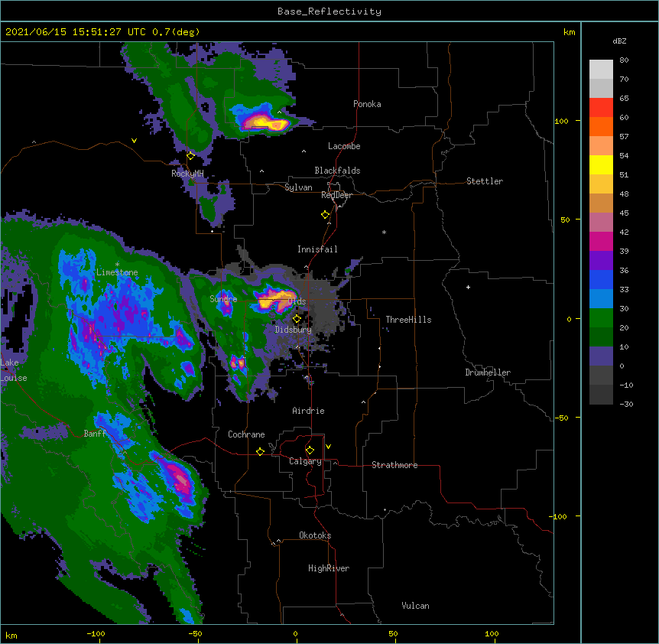Click the white asterisk marker east of Innisfail
Image resolution: width=659 pixels, height=644 pixels.
pos(384,232)
